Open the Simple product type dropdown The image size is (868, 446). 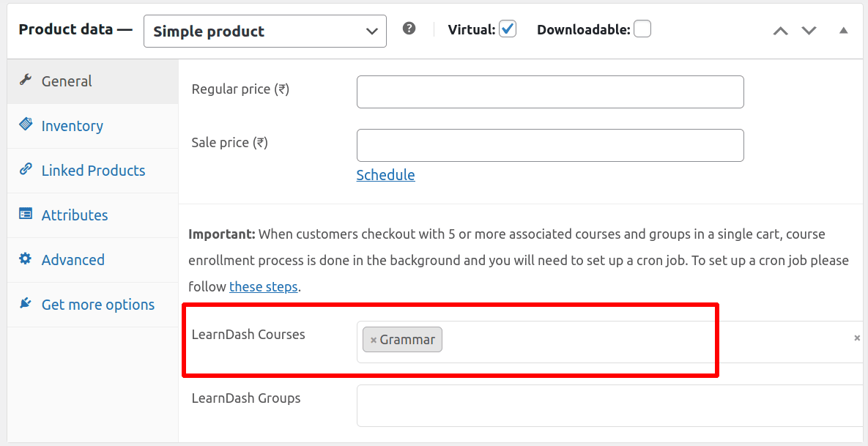265,31
